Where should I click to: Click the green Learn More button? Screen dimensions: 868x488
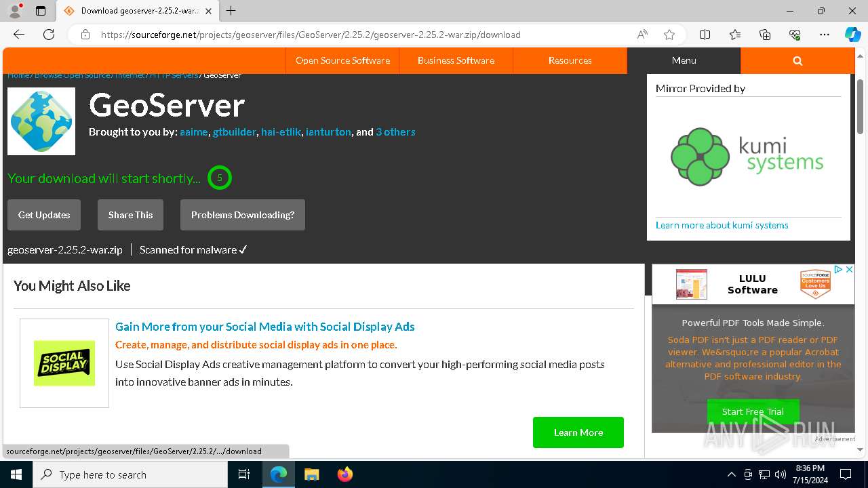coord(578,432)
